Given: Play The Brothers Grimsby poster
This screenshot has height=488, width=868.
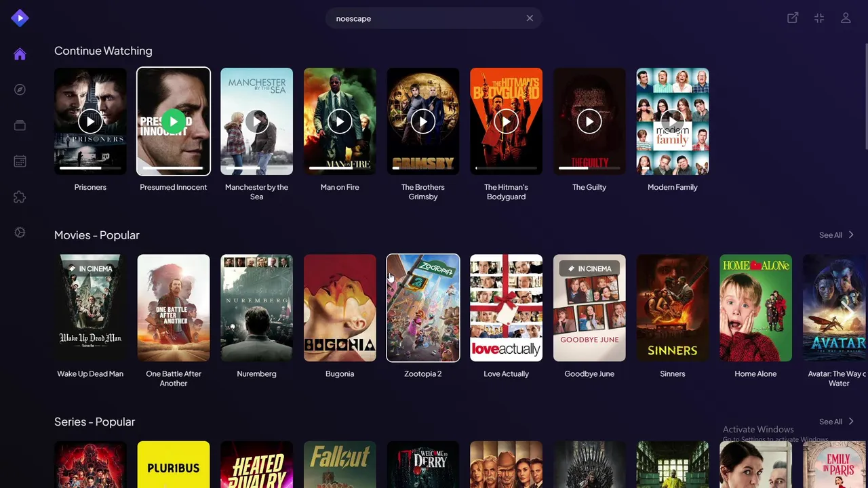Looking at the screenshot, I should coord(422,121).
